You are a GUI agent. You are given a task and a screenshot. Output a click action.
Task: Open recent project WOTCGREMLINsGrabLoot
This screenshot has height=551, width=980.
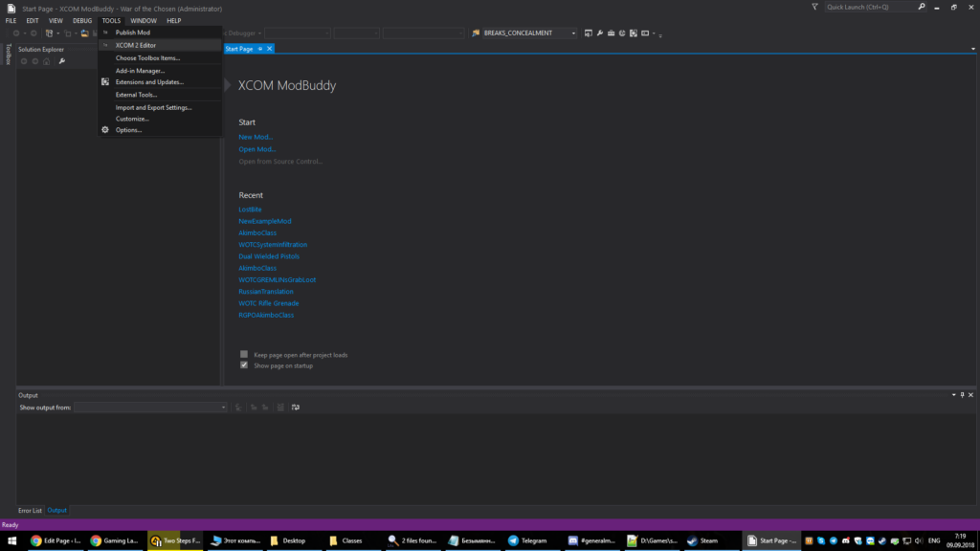coord(277,280)
